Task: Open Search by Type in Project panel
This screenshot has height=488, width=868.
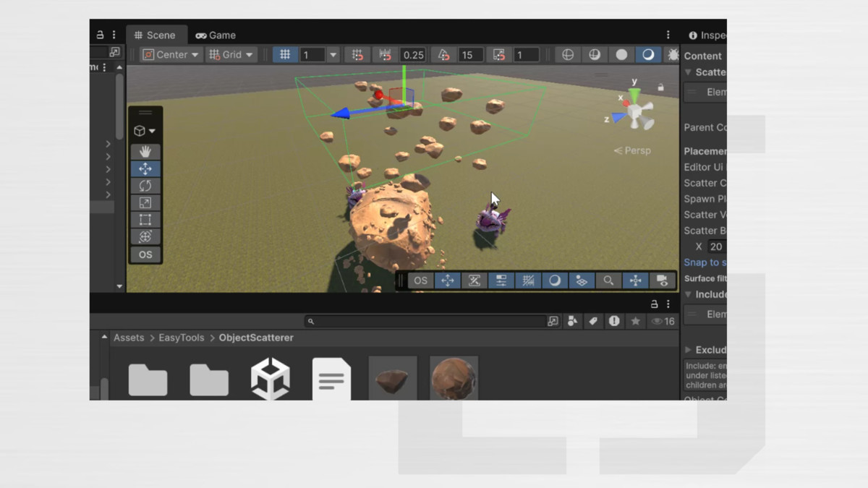Action: (572, 321)
